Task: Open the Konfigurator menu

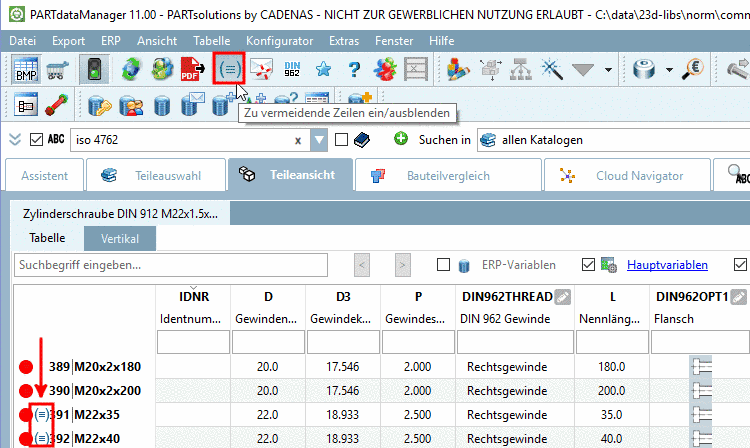Action: [x=279, y=41]
